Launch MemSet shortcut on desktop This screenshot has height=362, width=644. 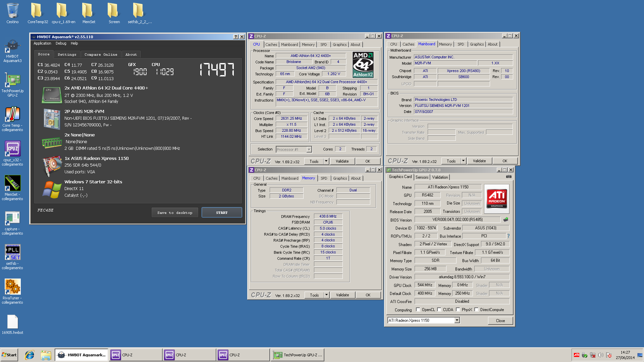point(12,188)
